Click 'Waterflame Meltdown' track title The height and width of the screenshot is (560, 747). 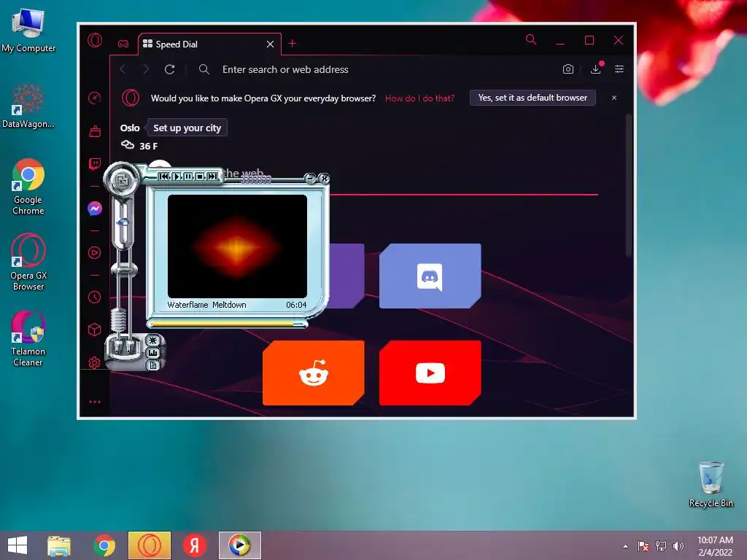pos(206,305)
